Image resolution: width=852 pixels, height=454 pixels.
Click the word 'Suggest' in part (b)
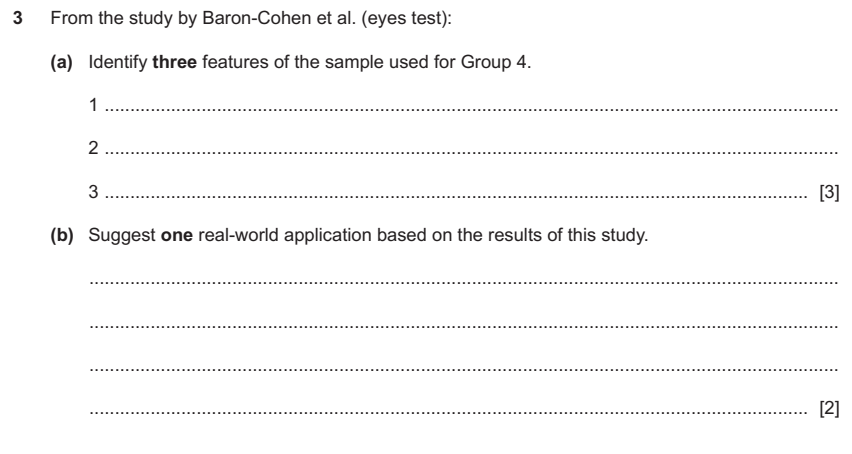click(122, 235)
